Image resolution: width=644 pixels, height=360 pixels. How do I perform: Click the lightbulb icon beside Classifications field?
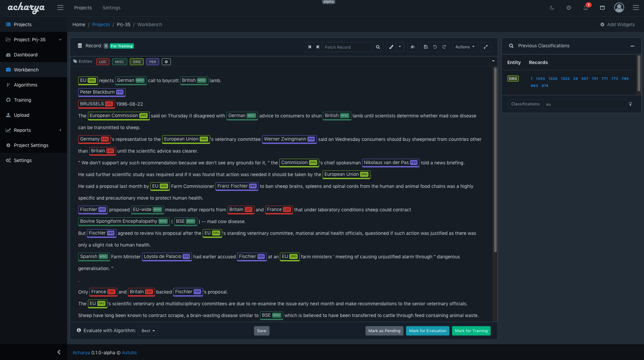coord(631,104)
